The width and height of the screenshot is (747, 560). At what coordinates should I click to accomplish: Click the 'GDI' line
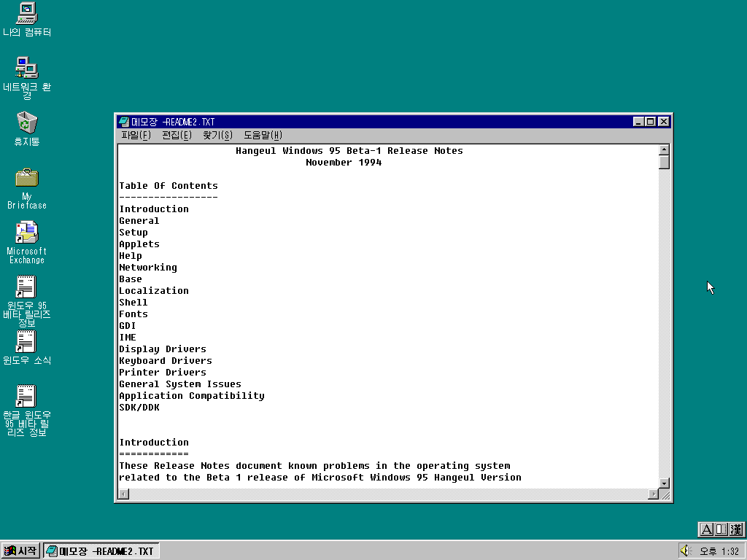128,326
